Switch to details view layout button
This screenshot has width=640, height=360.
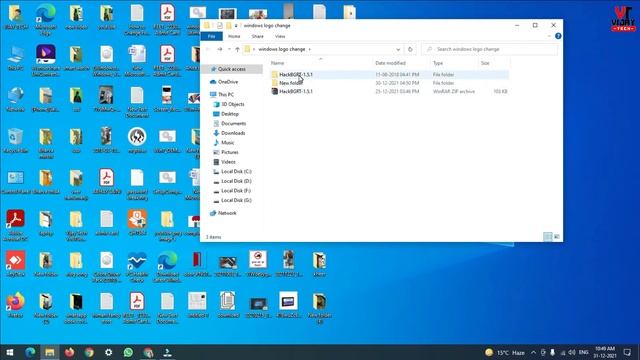pos(547,237)
